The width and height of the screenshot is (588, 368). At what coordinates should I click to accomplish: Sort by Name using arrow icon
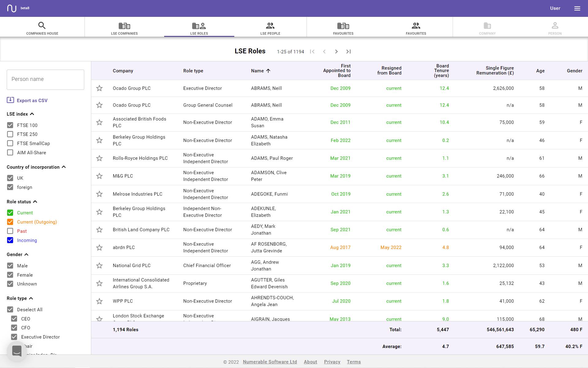click(x=268, y=71)
